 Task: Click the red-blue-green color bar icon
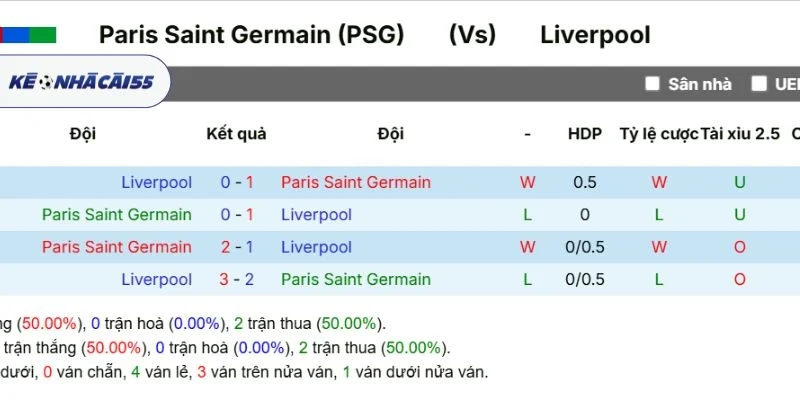click(28, 35)
